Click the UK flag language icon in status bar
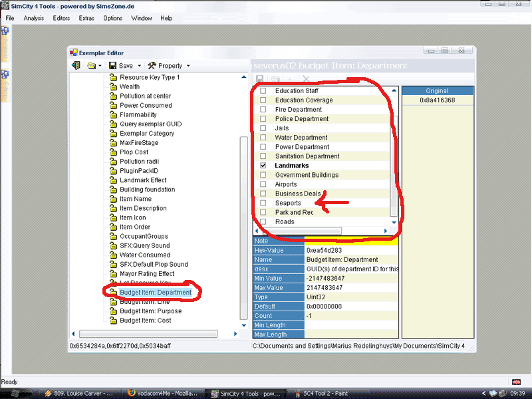The width and height of the screenshot is (532, 399). coord(516,382)
